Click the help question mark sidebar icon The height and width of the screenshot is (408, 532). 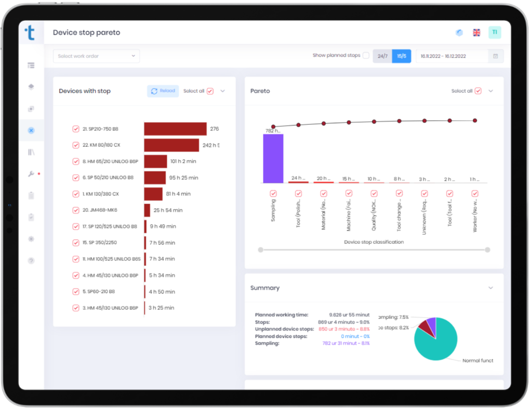click(x=31, y=261)
